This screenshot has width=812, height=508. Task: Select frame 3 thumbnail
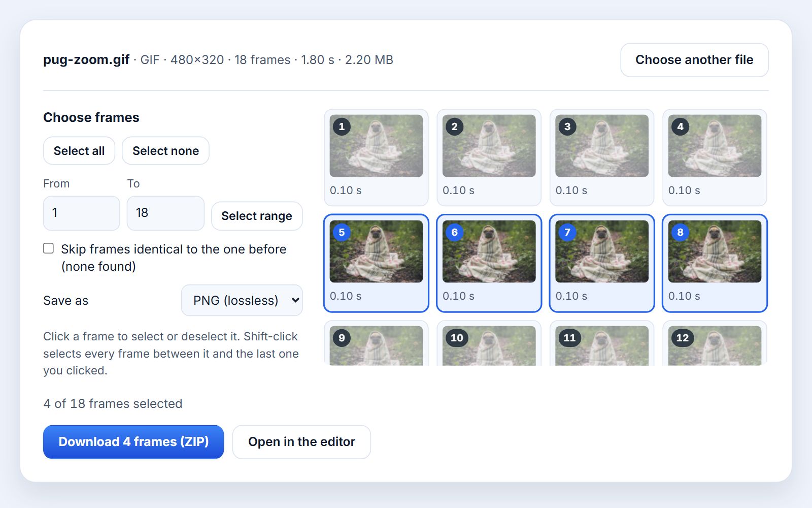(602, 157)
